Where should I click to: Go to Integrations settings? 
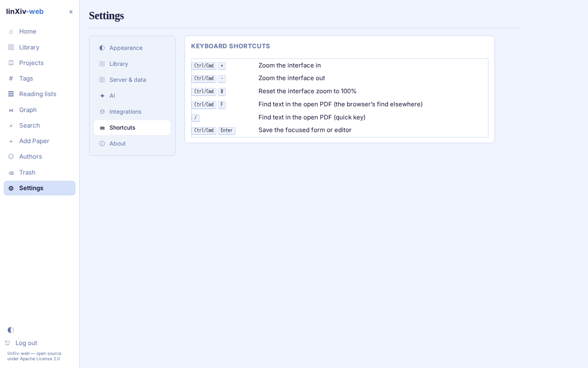tap(132, 112)
